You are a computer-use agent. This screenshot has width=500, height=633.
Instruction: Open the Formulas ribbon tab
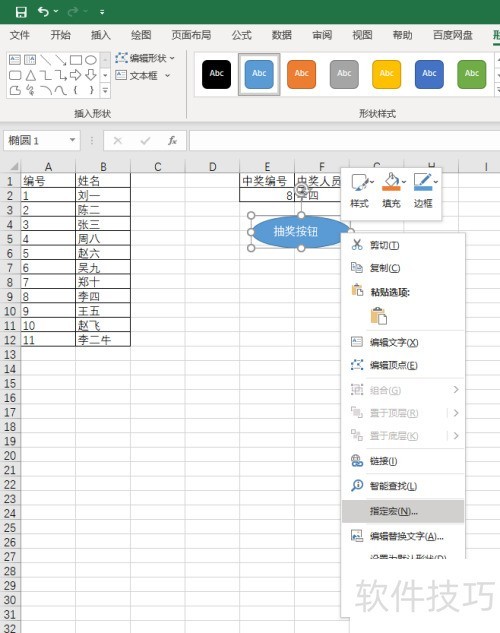tap(241, 35)
